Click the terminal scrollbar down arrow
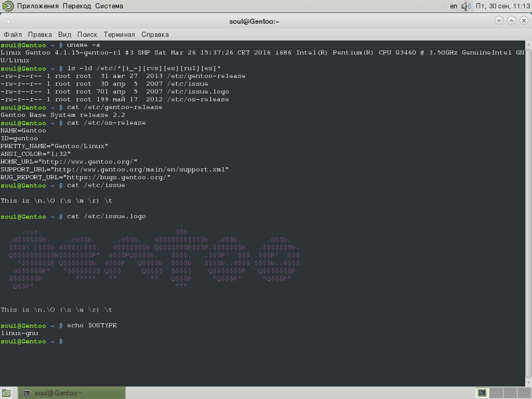Viewport: 532px width, 399px height. (528, 383)
